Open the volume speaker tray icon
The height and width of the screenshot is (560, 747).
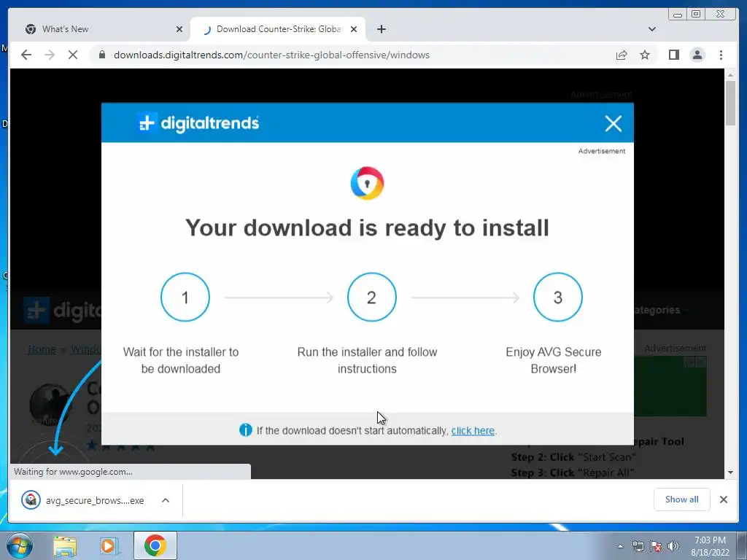coord(673,546)
